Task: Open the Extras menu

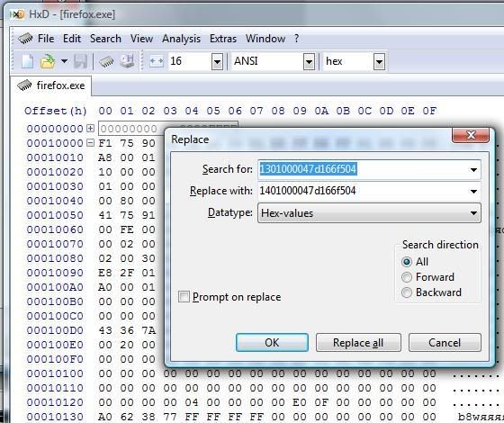Action: 223,39
